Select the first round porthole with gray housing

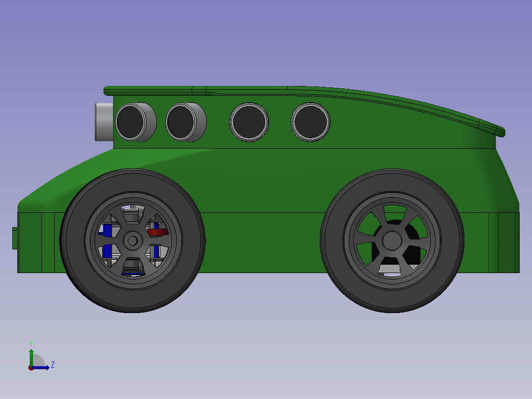coord(135,122)
